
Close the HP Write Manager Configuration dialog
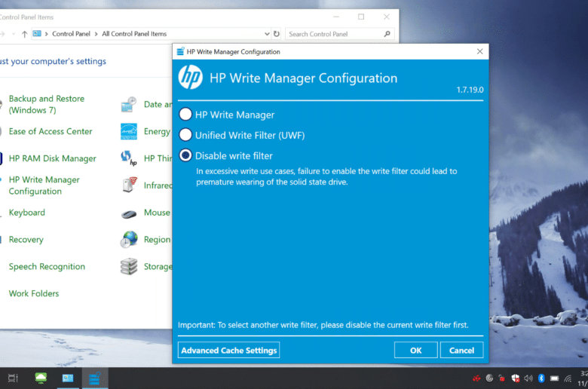tap(479, 51)
